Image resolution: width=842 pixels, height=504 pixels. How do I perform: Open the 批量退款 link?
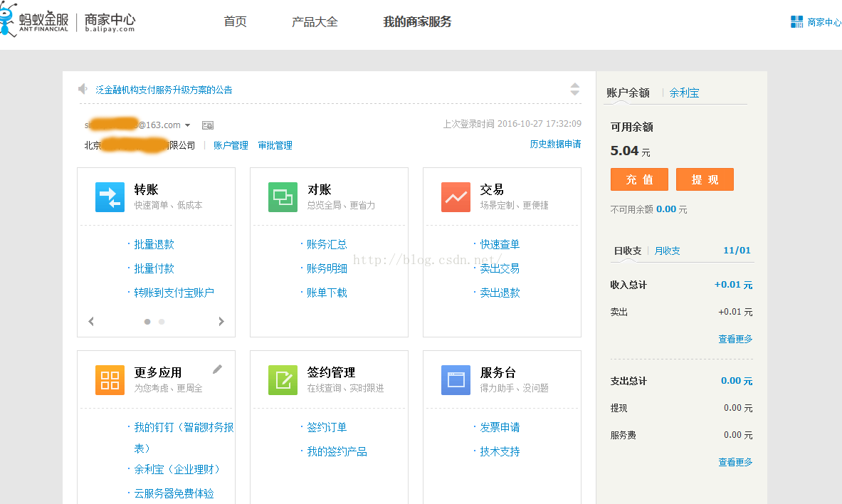point(154,244)
